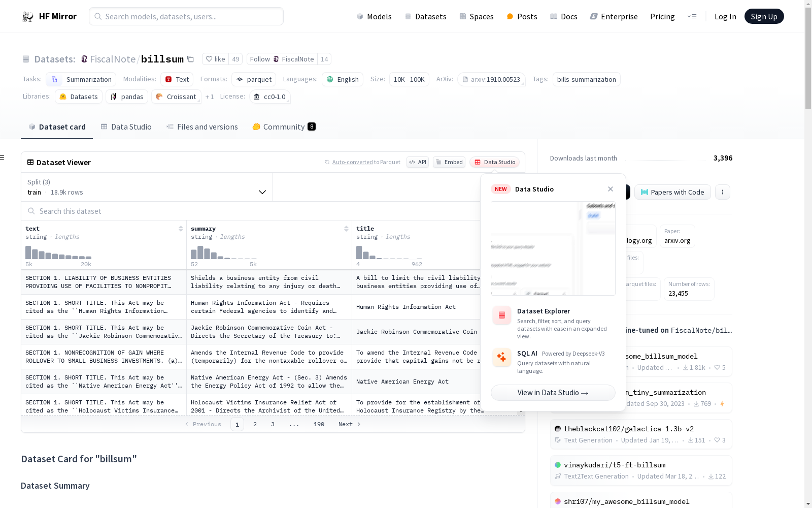
Task: Click Log In
Action: [x=725, y=16]
